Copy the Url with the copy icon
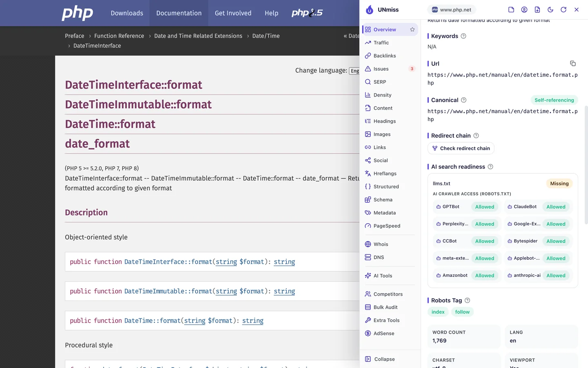 573,63
